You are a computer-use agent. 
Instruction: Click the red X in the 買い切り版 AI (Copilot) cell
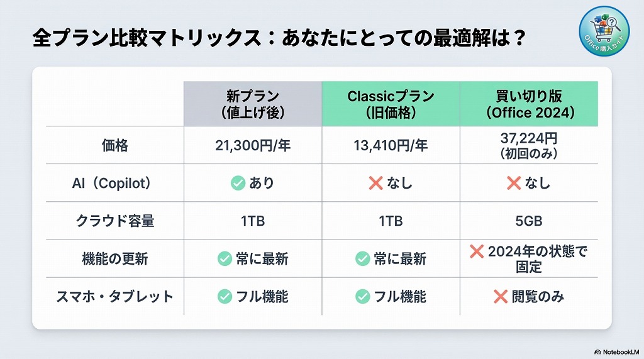coord(513,183)
